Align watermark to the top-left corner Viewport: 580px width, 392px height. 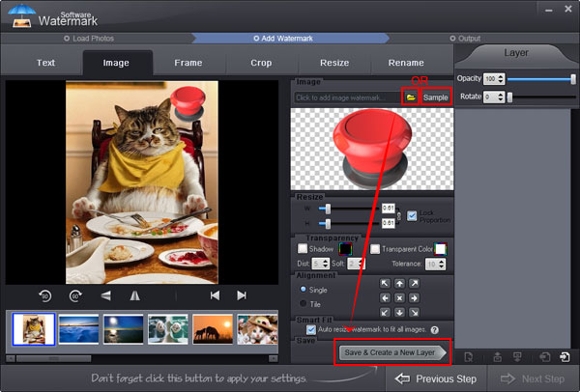(387, 284)
